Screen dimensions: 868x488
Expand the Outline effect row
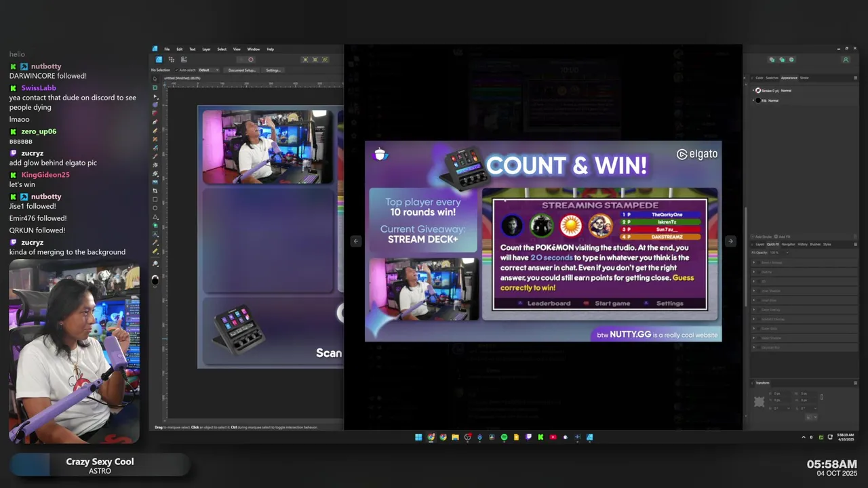(x=753, y=272)
